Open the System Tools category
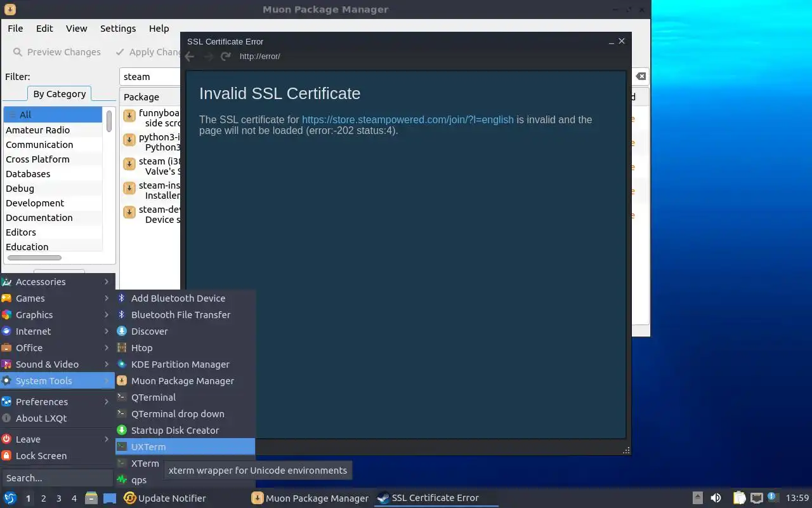This screenshot has width=812, height=508. click(x=57, y=380)
